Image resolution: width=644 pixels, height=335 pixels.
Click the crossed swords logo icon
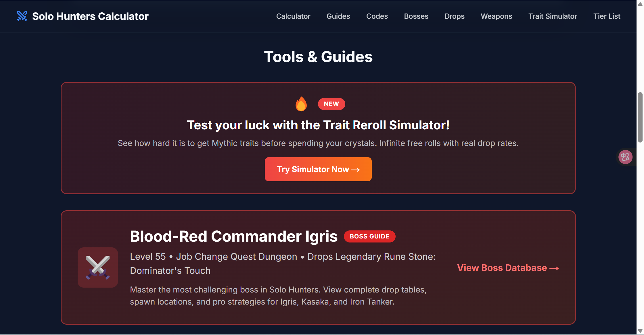pos(22,16)
